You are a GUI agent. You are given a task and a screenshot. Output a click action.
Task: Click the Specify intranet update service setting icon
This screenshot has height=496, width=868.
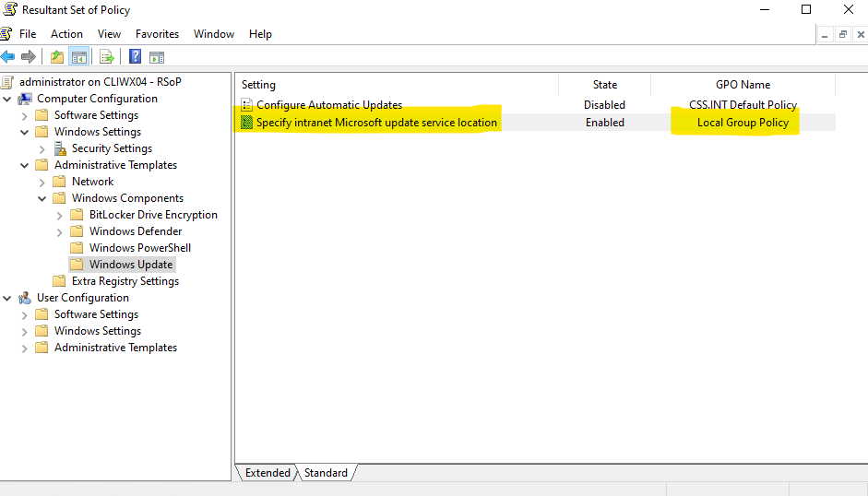(x=247, y=123)
